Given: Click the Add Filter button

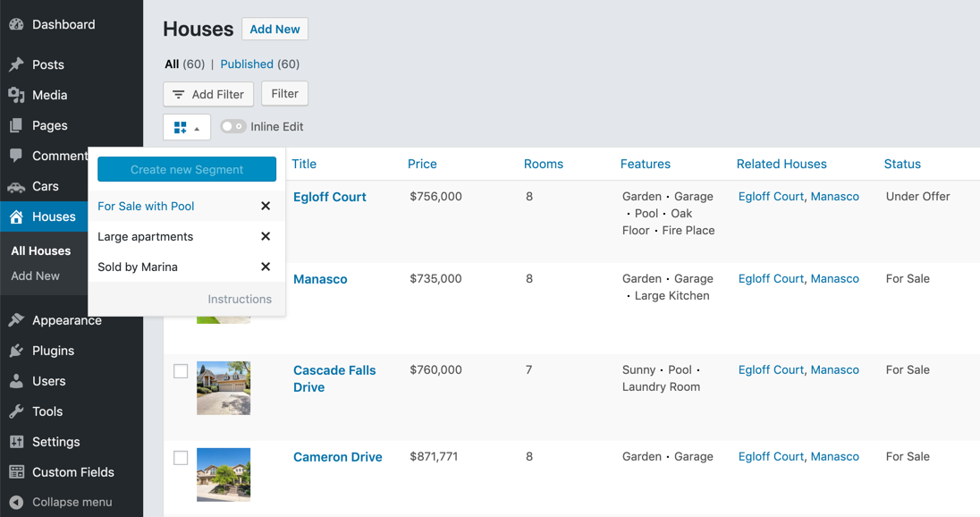Looking at the screenshot, I should (208, 95).
